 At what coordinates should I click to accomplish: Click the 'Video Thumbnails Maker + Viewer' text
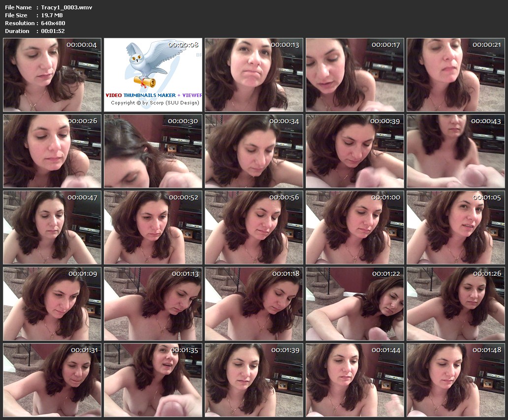click(x=154, y=95)
